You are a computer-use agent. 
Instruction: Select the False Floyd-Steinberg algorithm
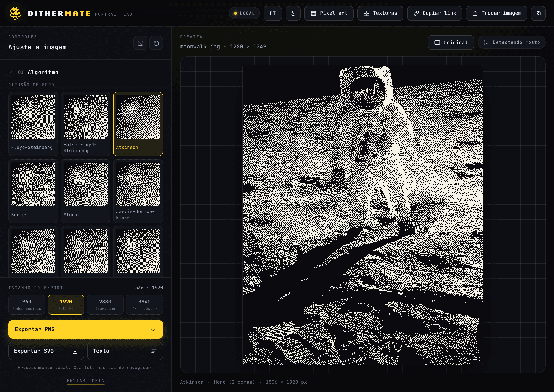[86, 124]
